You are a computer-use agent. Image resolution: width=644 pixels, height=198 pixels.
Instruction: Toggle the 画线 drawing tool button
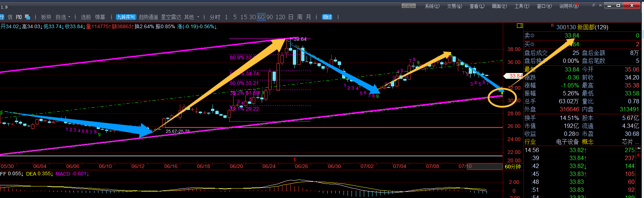click(x=327, y=17)
